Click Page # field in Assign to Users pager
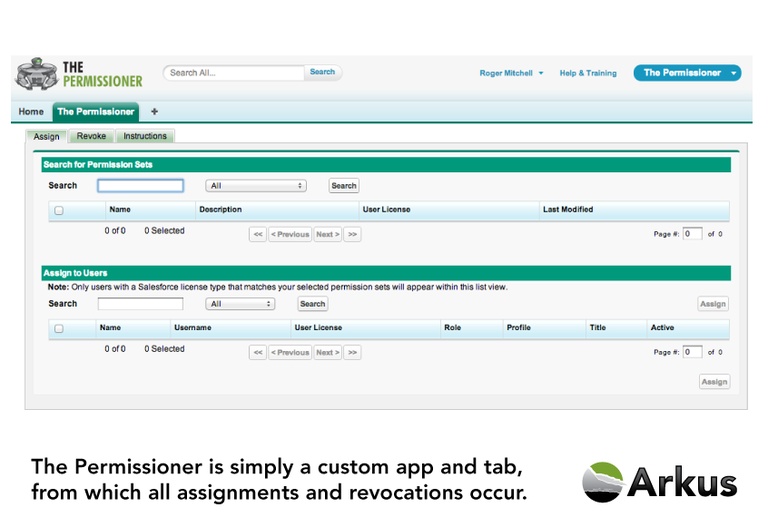This screenshot has height=517, width=768. click(693, 352)
